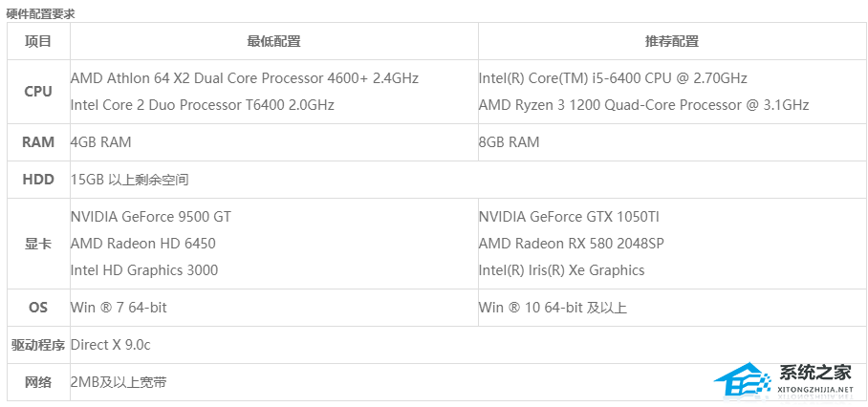This screenshot has height=407, width=868.
Task: Click the 系统之家 house logo icon
Action: click(747, 378)
